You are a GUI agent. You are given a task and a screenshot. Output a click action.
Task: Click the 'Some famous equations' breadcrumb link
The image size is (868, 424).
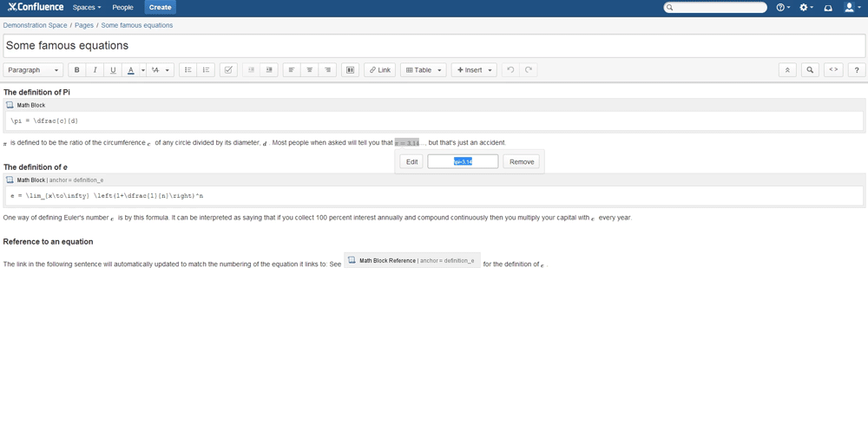[137, 25]
